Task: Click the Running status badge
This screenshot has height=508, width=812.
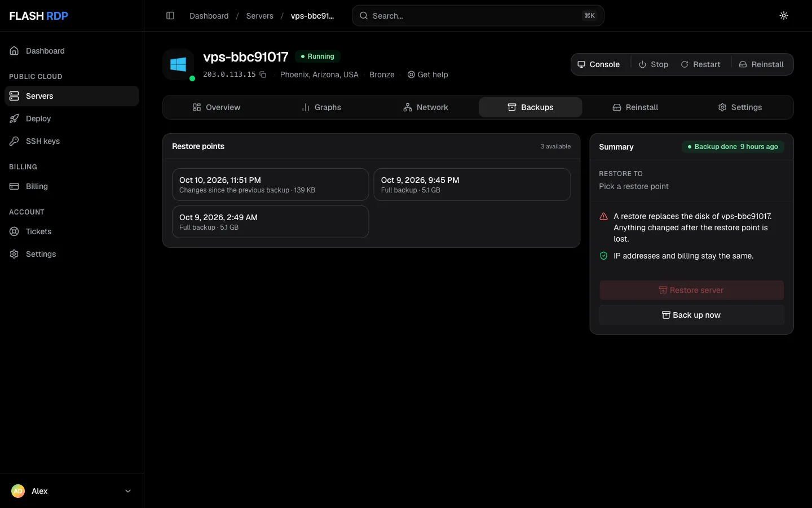Action: tap(318, 56)
